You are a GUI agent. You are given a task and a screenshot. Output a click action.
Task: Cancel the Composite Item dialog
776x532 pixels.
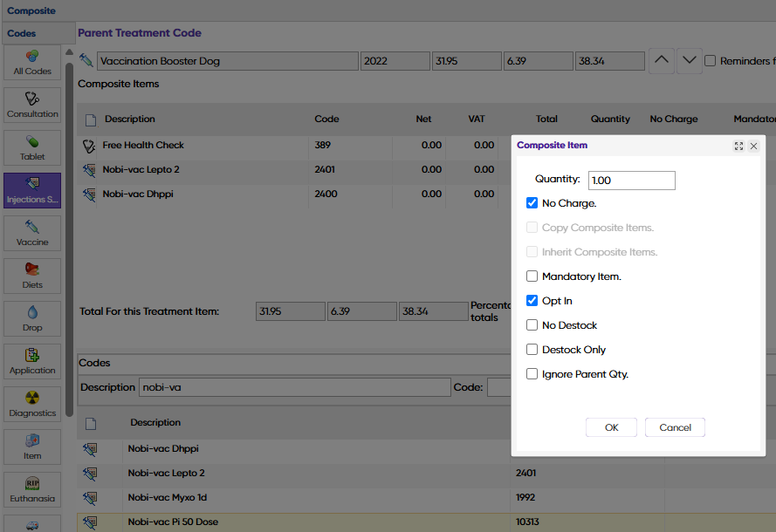click(675, 427)
